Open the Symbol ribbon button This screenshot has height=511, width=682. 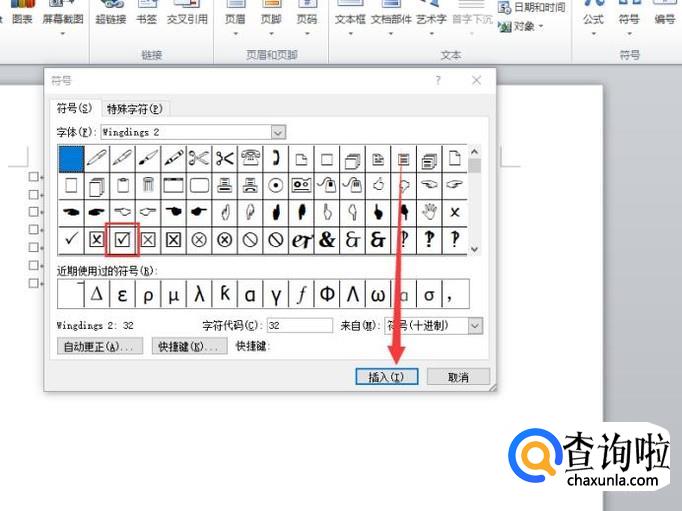point(629,17)
